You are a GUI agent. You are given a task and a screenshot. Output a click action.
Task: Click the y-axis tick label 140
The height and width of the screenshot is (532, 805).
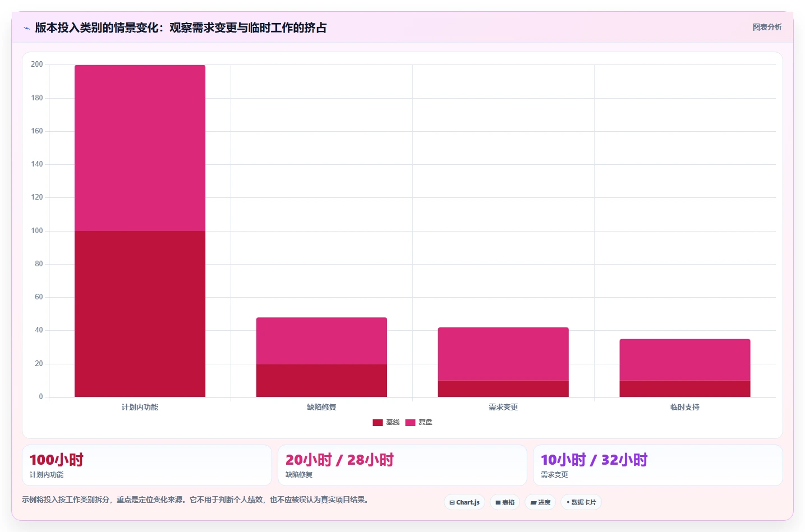37,164
